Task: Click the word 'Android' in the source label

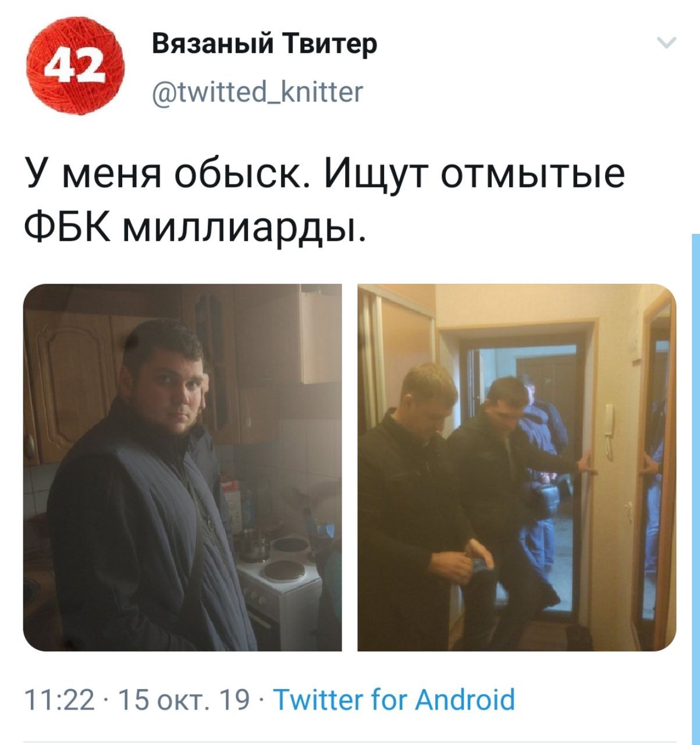Action: click(464, 699)
